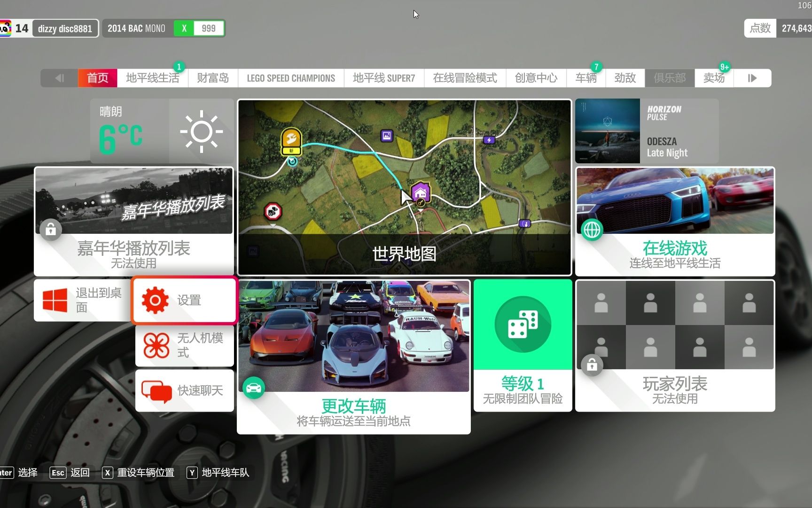Click the panda player avatar icon

(x=5, y=28)
